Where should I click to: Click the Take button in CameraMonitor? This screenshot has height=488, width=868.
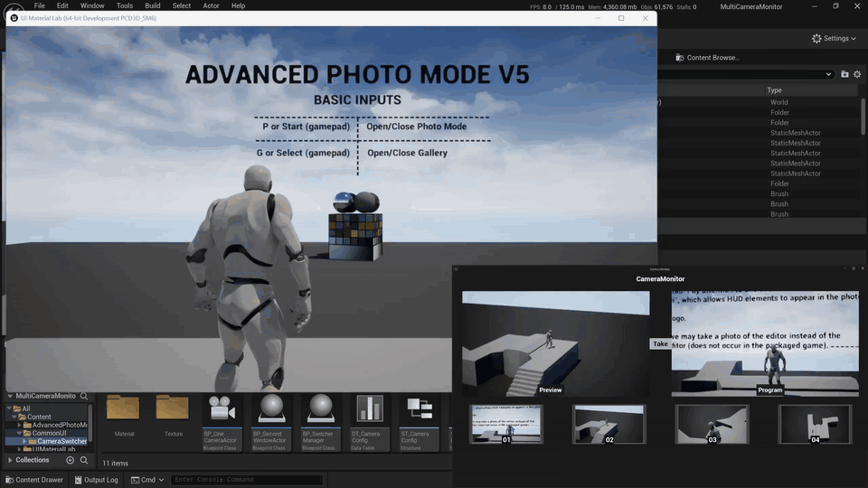(x=660, y=343)
